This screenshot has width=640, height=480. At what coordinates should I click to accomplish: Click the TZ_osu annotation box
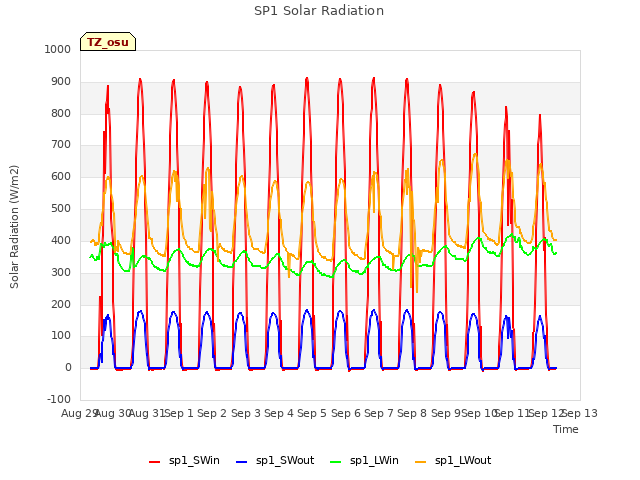tap(108, 42)
